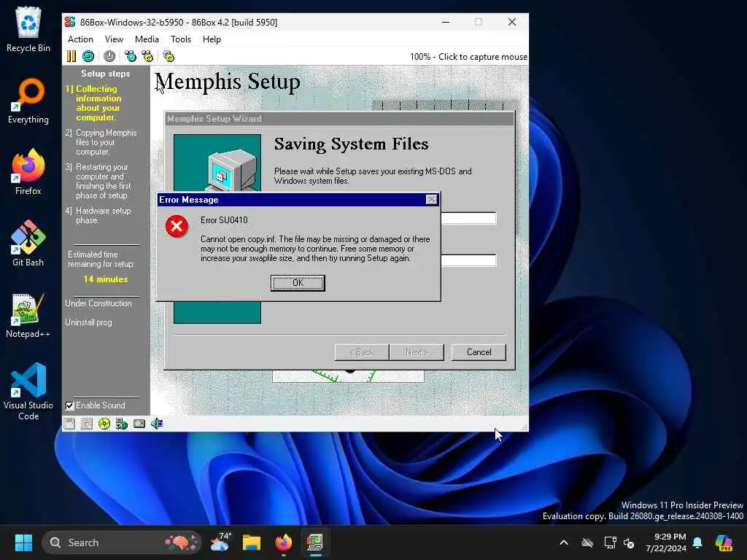Click 'Hardware setup phase' step
The width and height of the screenshot is (747, 560).
pos(98,215)
